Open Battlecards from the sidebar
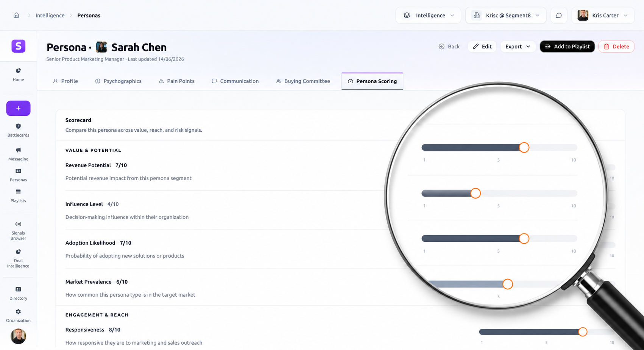Image resolution: width=644 pixels, height=350 pixels. tap(18, 130)
